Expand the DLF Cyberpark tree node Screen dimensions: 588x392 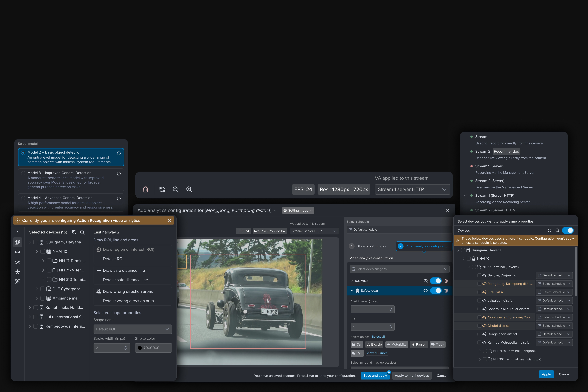(37, 289)
